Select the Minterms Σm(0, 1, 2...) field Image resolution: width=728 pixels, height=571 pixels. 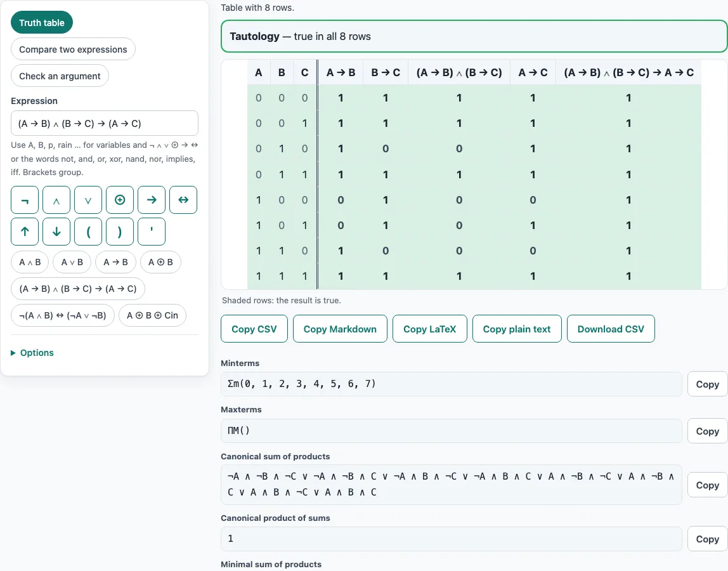452,384
